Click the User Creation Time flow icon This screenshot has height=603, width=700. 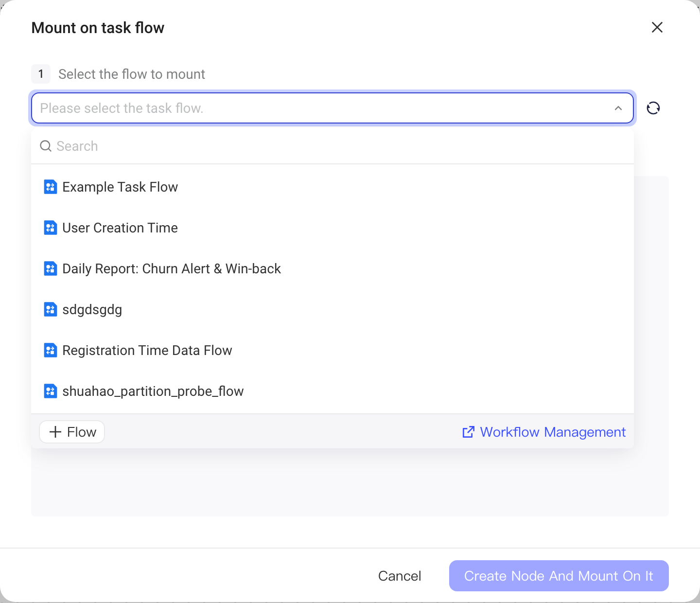pos(51,228)
